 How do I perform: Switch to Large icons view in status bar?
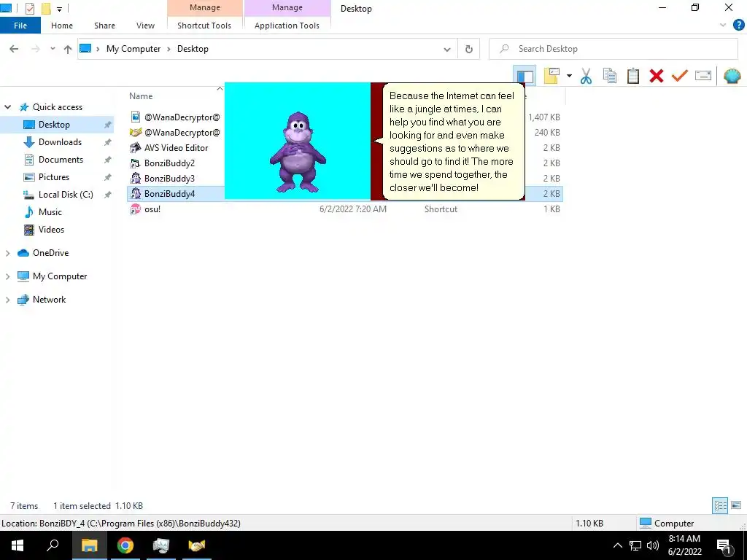coord(735,505)
